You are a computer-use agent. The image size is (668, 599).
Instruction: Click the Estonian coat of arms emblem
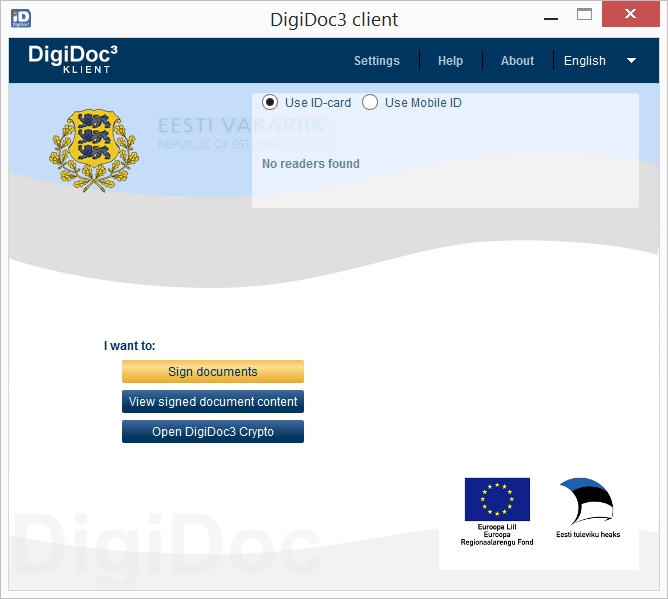click(x=94, y=150)
